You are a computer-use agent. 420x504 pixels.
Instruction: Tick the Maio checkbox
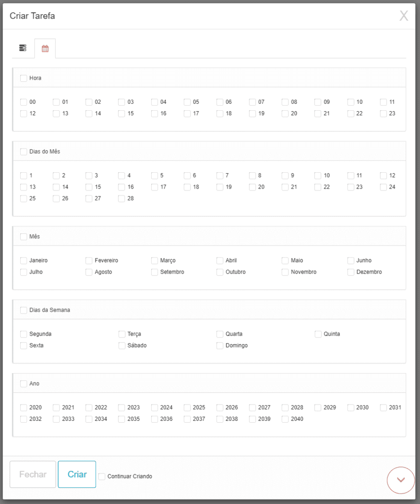click(x=285, y=260)
